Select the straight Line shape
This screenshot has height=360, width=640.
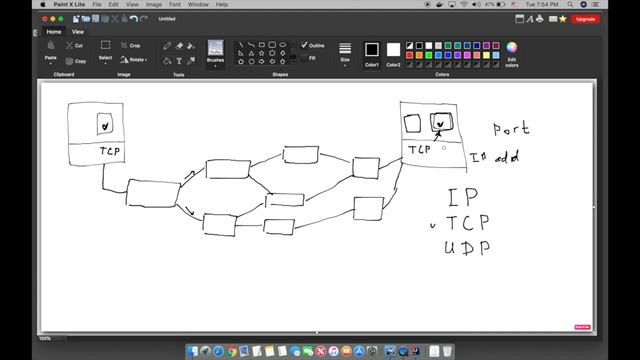241,44
